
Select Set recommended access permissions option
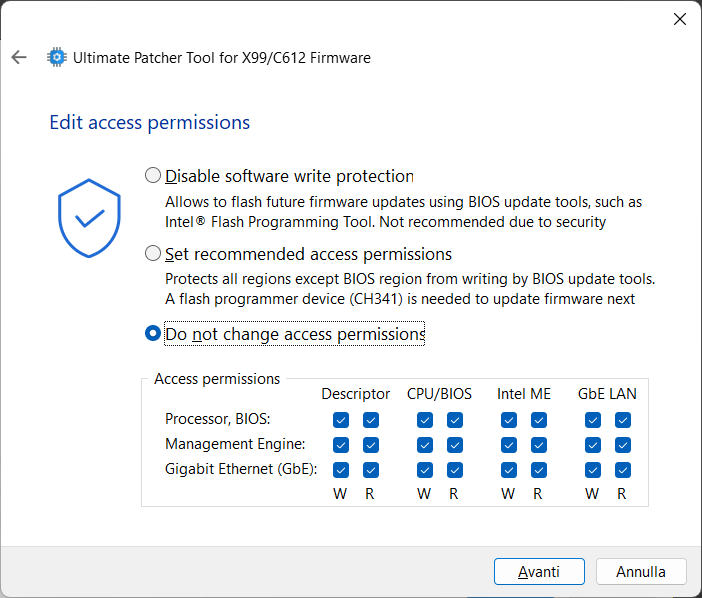click(153, 254)
